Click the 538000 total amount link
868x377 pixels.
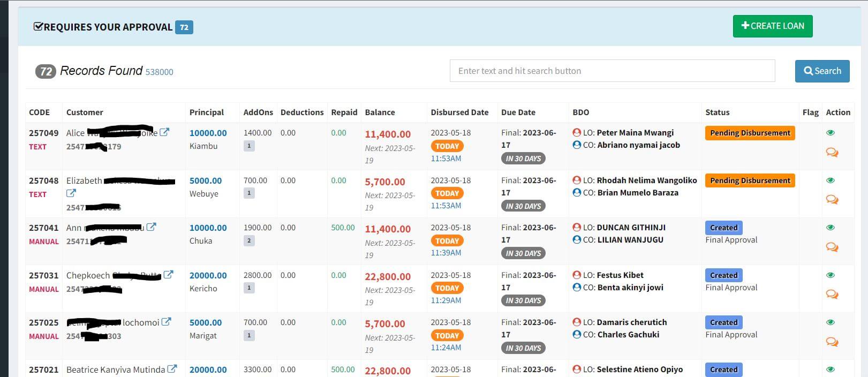pyautogui.click(x=160, y=72)
